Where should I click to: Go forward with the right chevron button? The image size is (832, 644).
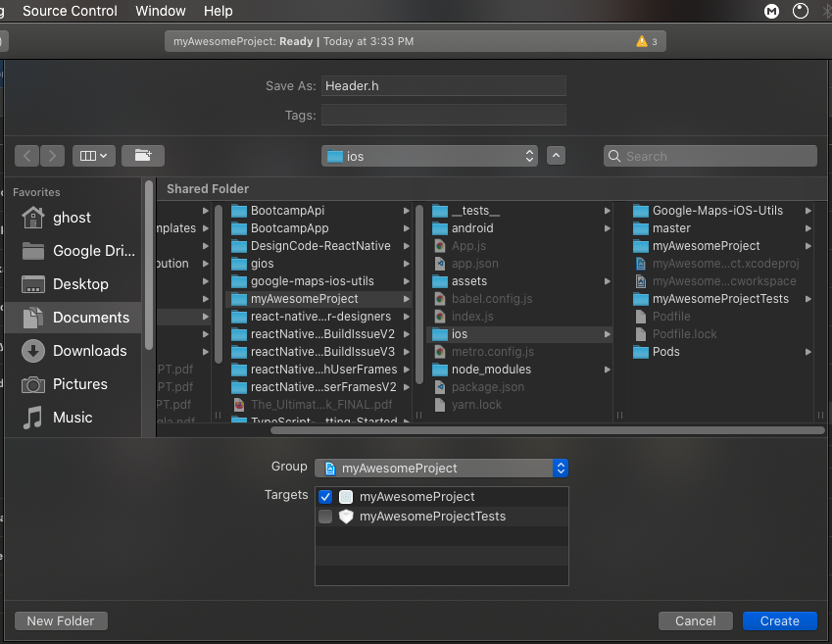(x=52, y=156)
